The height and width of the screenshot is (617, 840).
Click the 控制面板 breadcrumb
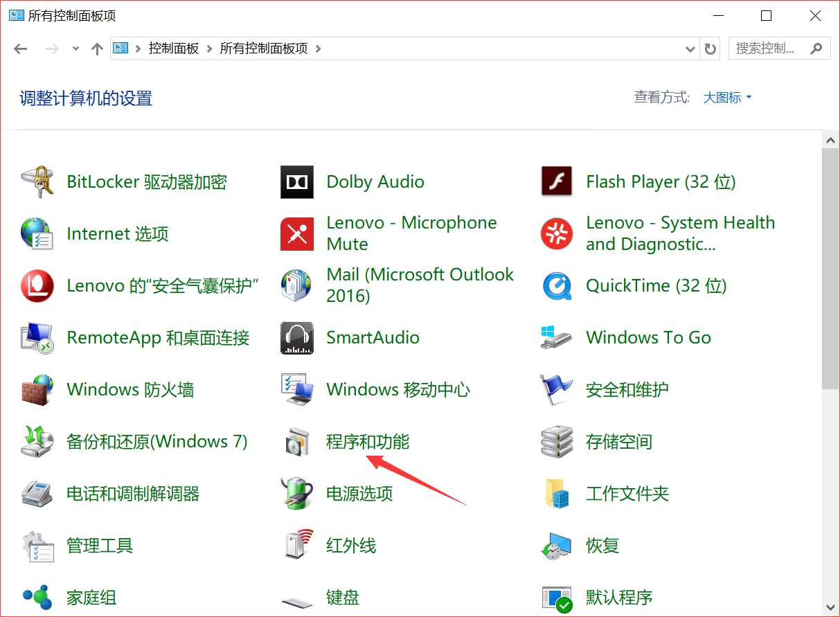pos(174,49)
